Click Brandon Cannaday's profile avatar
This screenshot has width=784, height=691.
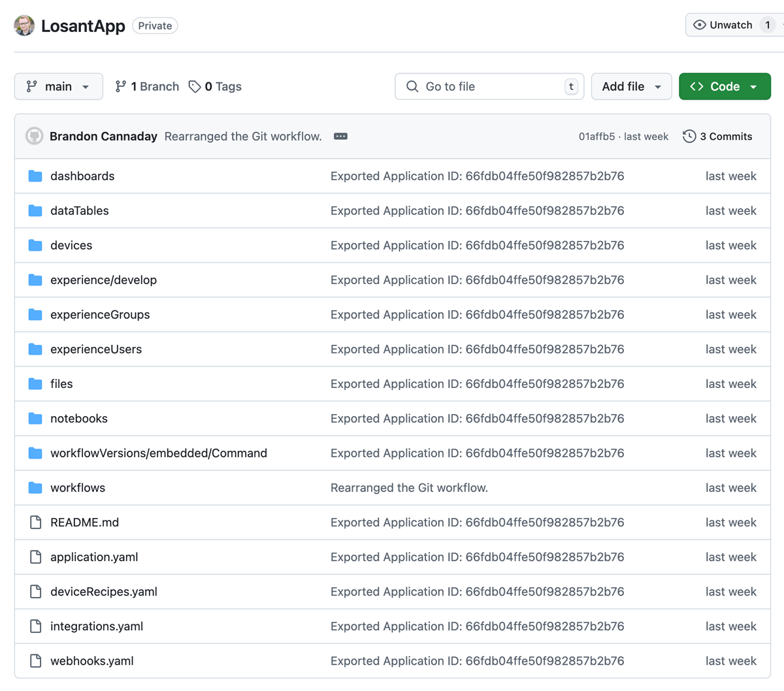(34, 136)
